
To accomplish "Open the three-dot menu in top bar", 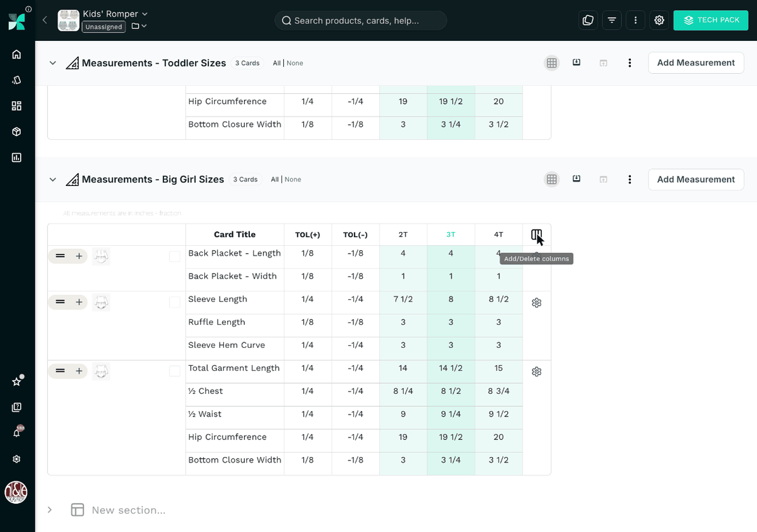I will tap(635, 20).
